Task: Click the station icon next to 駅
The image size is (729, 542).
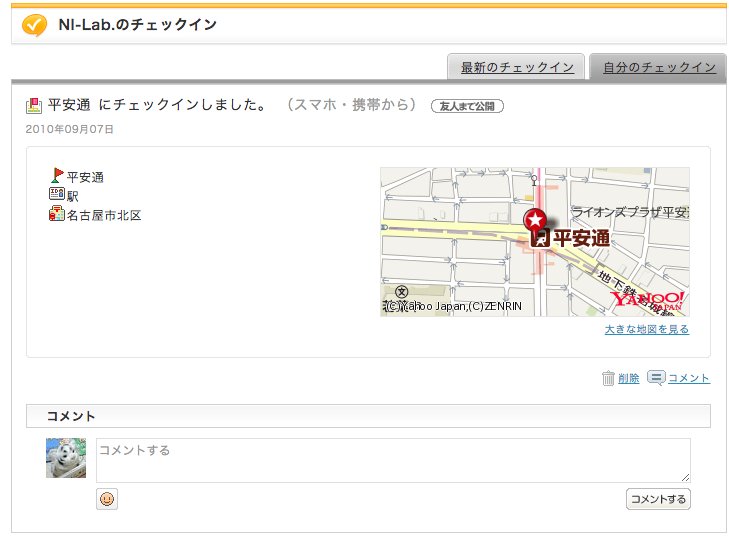Action: coord(57,195)
